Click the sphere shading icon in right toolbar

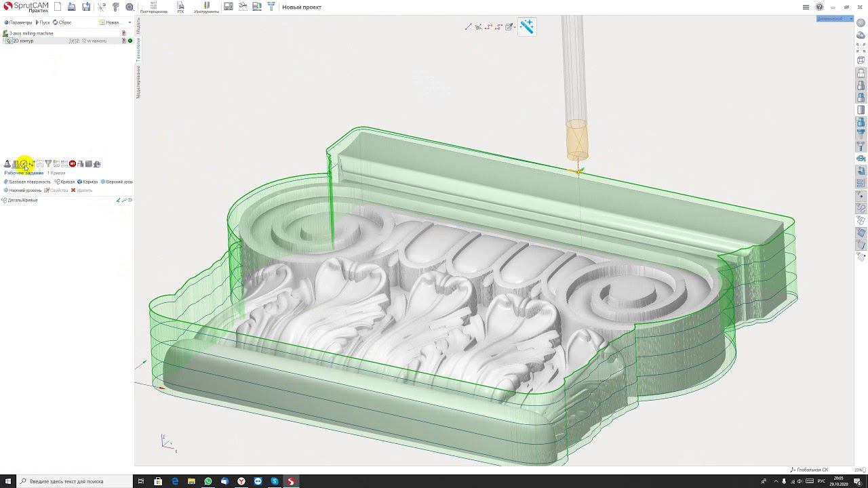861,23
